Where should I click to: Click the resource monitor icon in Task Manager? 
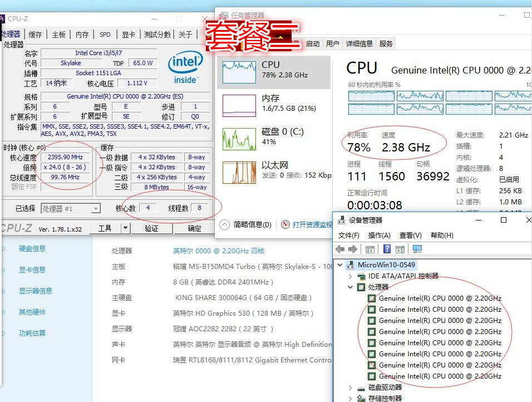[285, 224]
